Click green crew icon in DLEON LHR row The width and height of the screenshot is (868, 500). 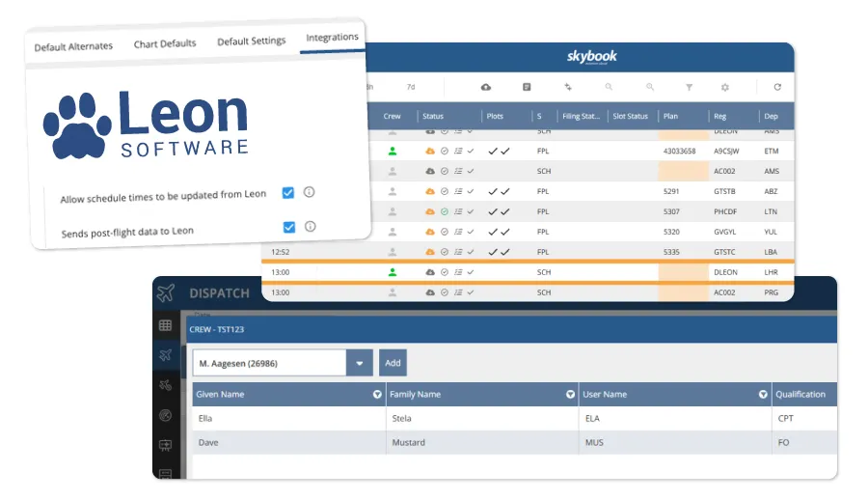(x=392, y=272)
